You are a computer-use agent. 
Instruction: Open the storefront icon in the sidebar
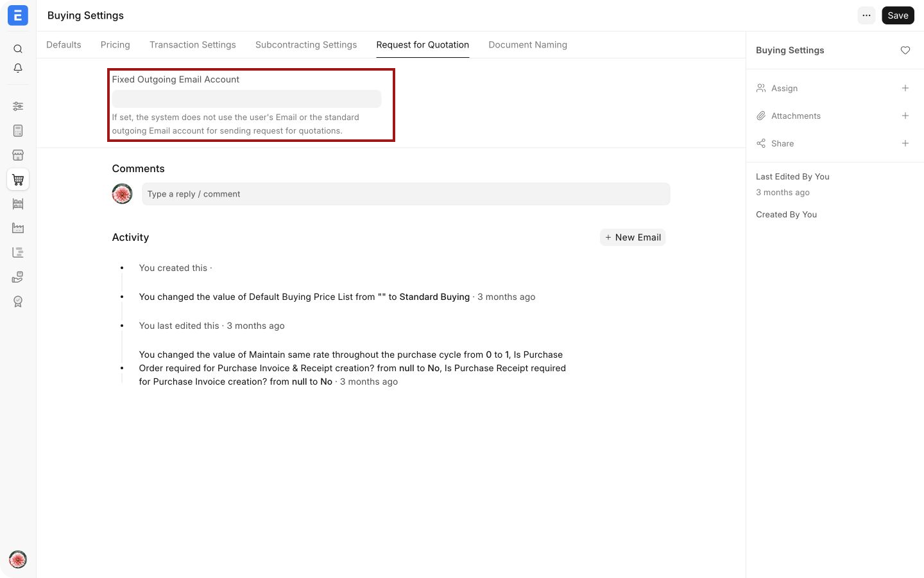(18, 155)
